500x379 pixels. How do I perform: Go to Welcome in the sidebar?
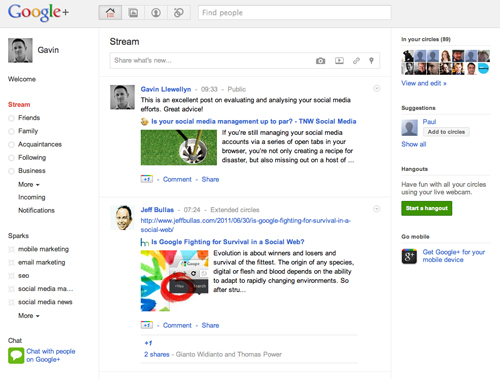tap(22, 79)
